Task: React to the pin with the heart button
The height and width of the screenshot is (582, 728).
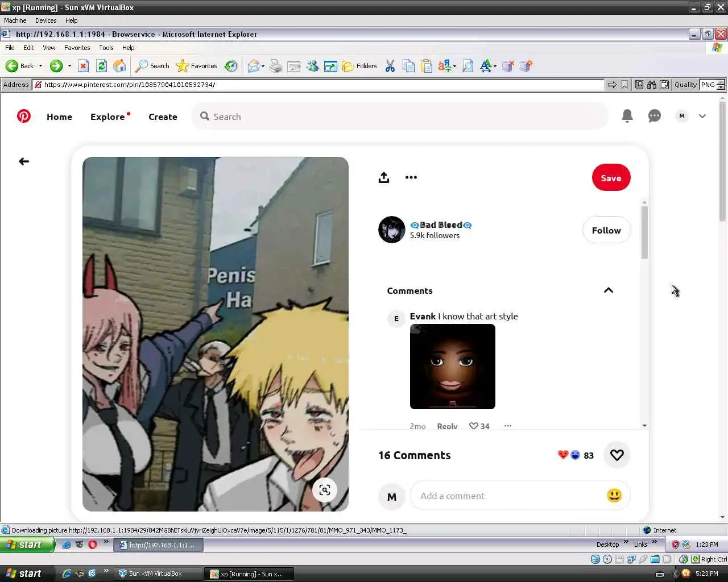Action: [617, 455]
